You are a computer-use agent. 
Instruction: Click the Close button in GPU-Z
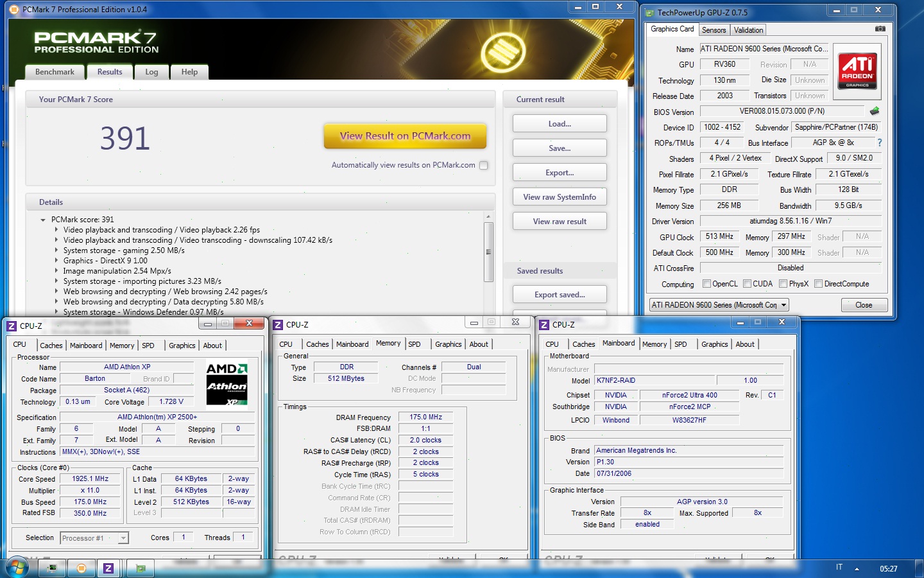[864, 305]
